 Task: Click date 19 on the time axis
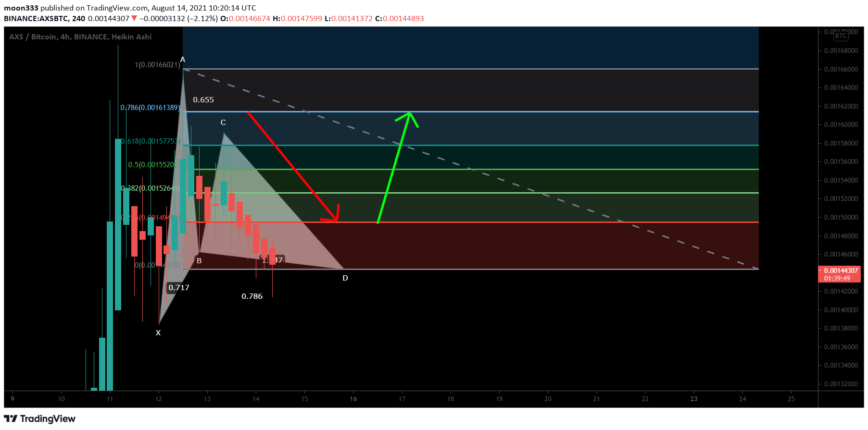[499, 399]
